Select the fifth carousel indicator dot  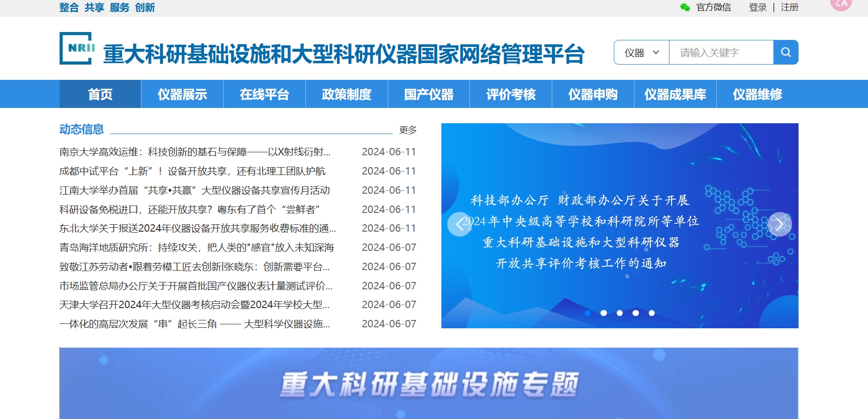click(652, 313)
